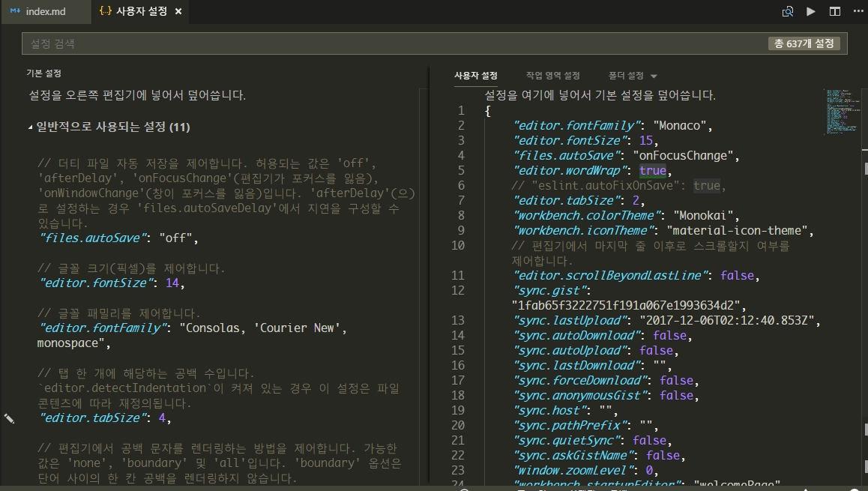Click "sync.autoDownload": false line
This screenshot has width=868, height=491.
click(603, 335)
